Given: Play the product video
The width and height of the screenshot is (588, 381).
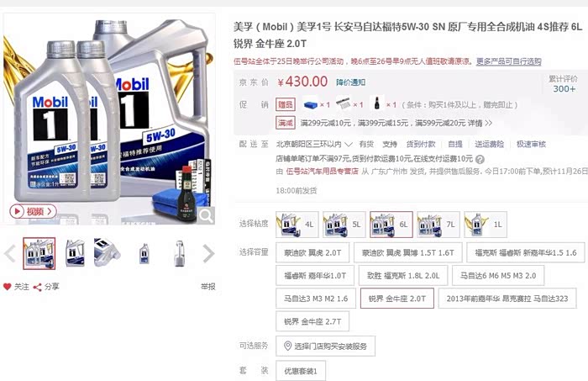Looking at the screenshot, I should pos(33,211).
